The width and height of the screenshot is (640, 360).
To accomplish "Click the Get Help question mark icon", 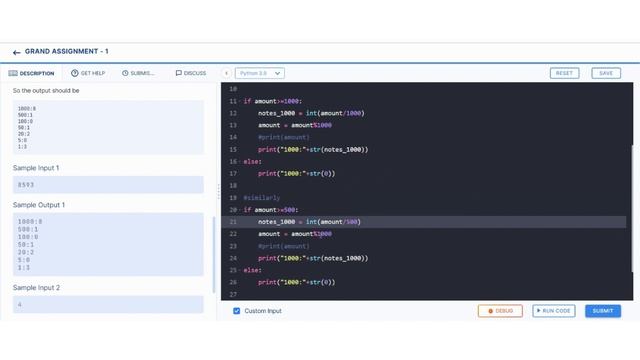I will [75, 73].
